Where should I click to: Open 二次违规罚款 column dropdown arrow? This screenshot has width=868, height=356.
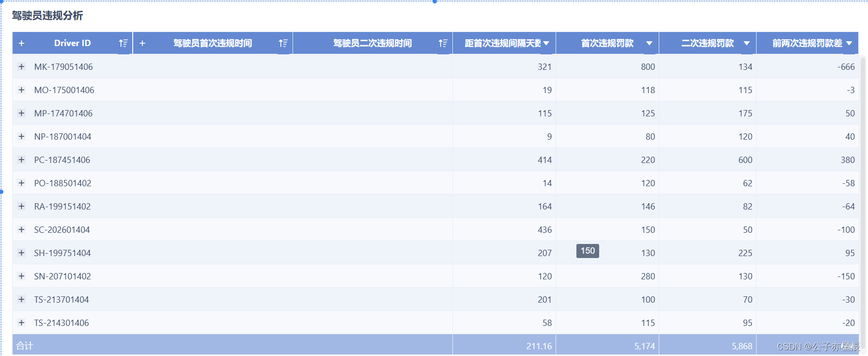(x=747, y=43)
